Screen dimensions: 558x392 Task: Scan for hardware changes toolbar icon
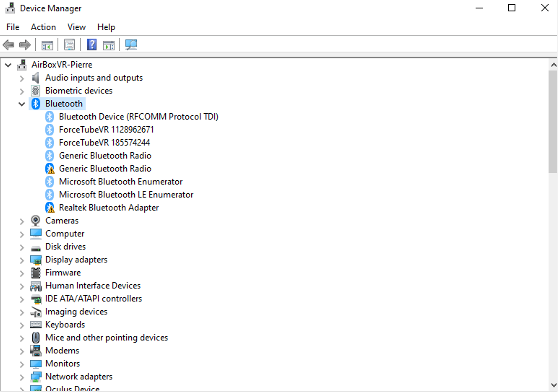131,45
